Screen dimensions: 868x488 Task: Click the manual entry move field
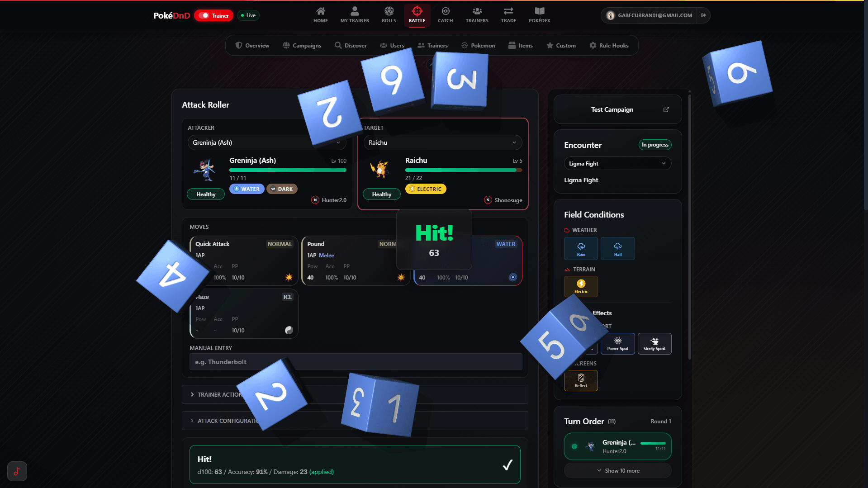[x=356, y=362]
